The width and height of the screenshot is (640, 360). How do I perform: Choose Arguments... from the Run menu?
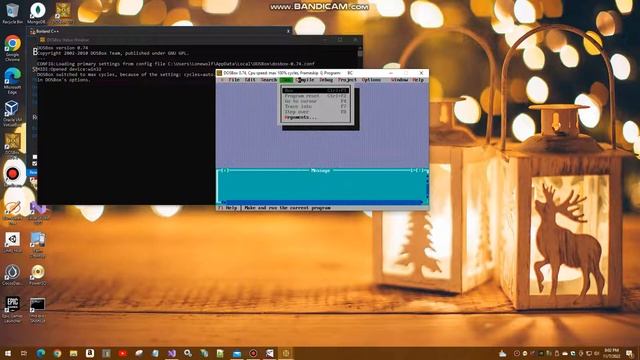pos(316,117)
